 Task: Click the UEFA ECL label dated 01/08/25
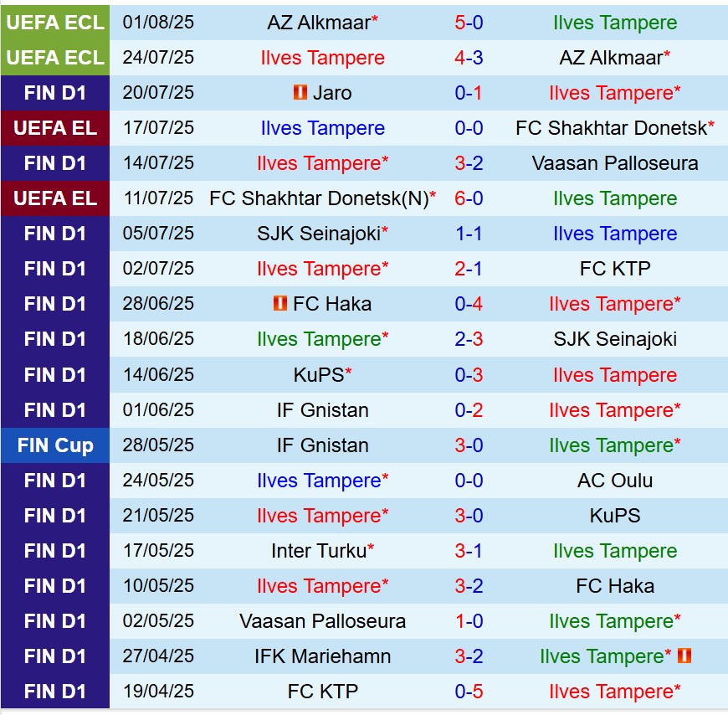point(55,23)
